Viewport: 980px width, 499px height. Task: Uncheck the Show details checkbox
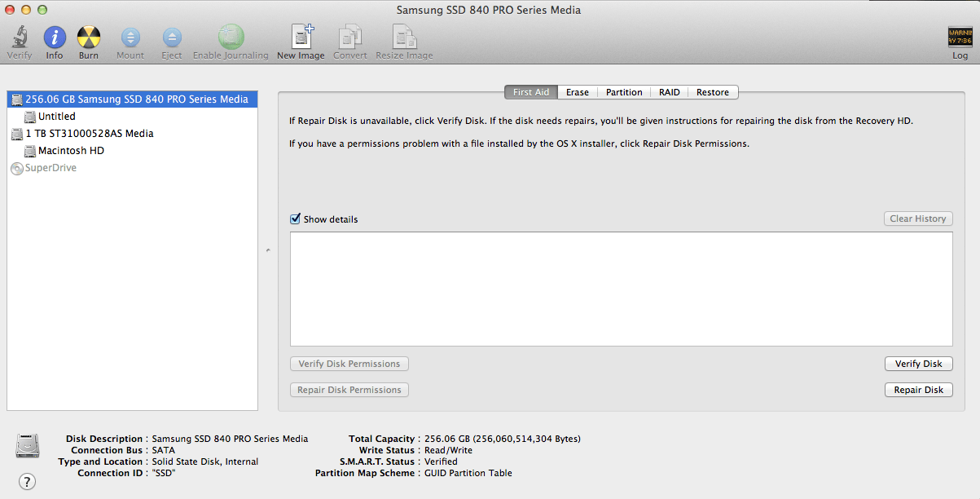tap(296, 219)
